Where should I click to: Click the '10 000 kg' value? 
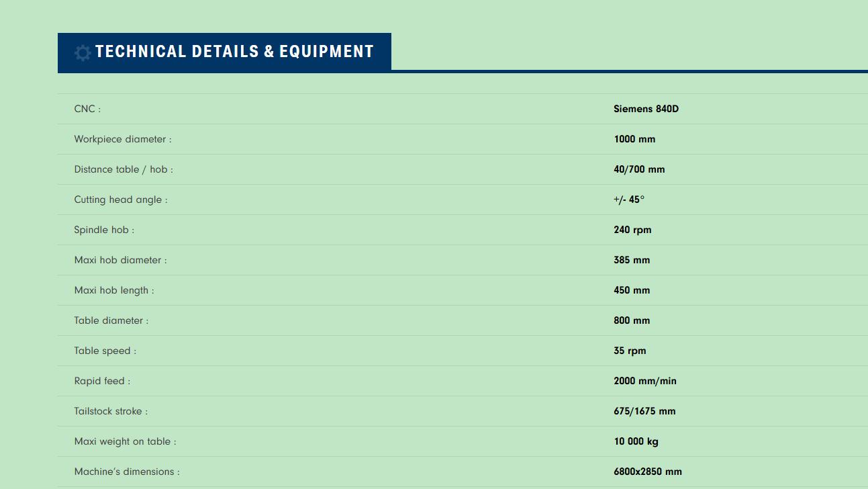(x=636, y=441)
